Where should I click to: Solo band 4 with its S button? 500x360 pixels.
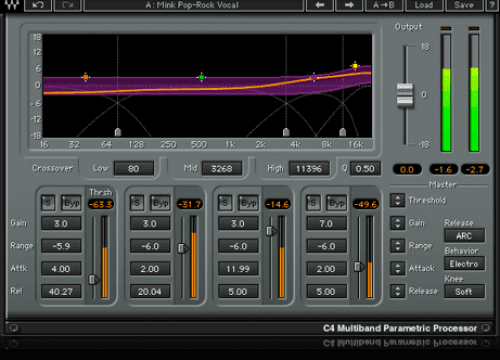tap(313, 203)
